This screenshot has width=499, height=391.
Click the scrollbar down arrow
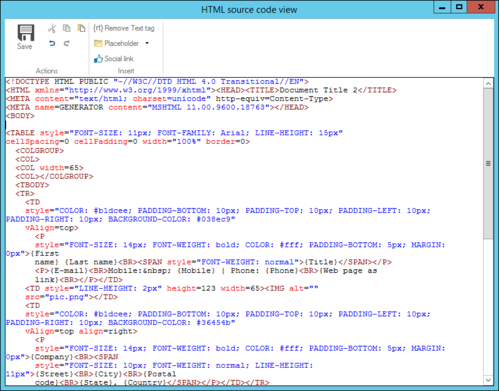pos(488,380)
